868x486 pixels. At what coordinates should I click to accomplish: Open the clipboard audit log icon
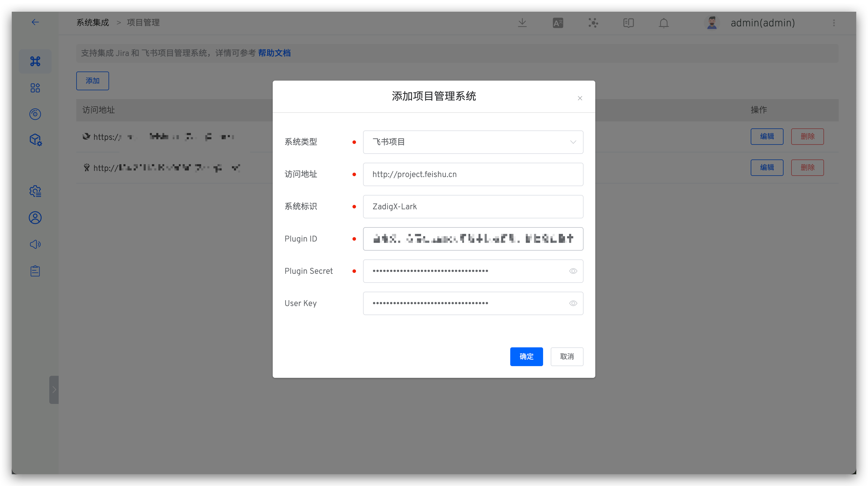click(35, 271)
